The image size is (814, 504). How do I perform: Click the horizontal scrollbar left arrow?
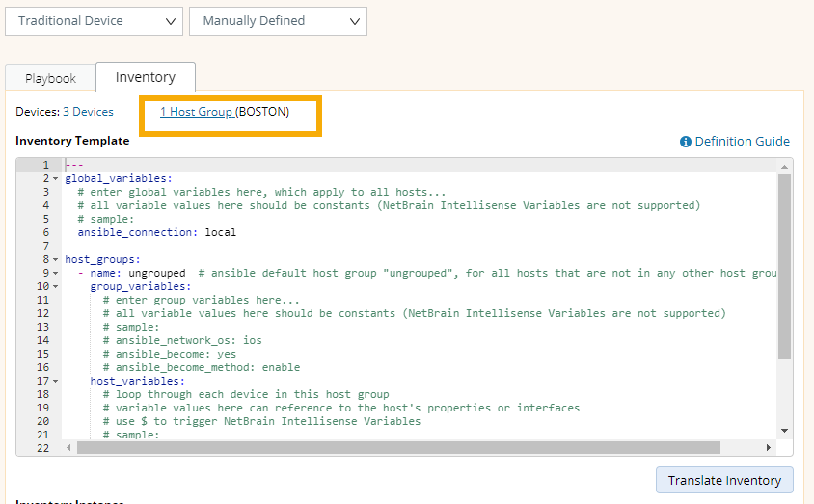tap(68, 448)
